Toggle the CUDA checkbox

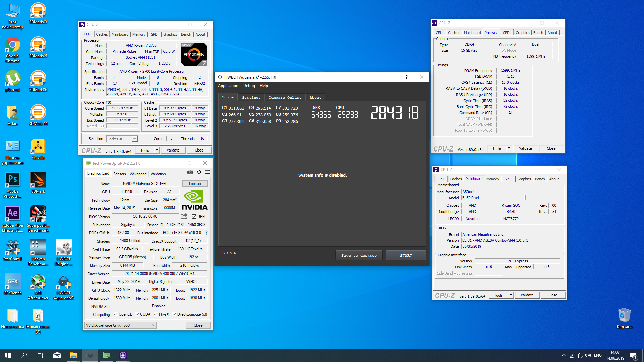point(137,314)
